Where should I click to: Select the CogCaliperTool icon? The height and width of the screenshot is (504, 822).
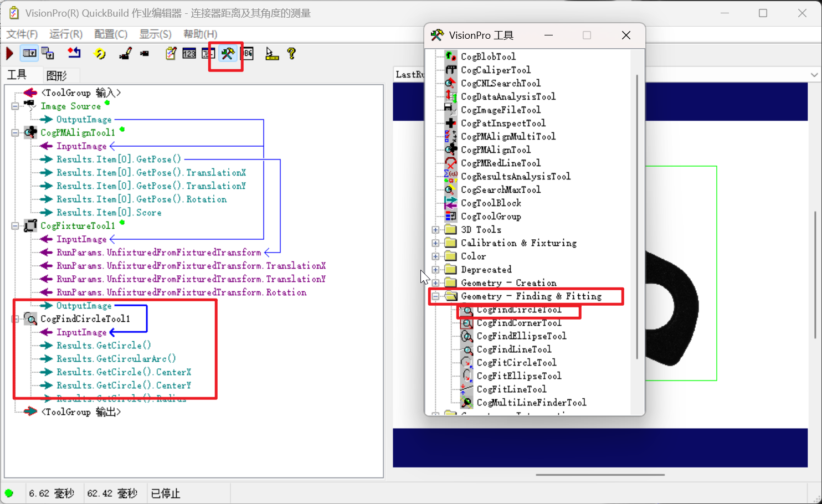point(451,70)
